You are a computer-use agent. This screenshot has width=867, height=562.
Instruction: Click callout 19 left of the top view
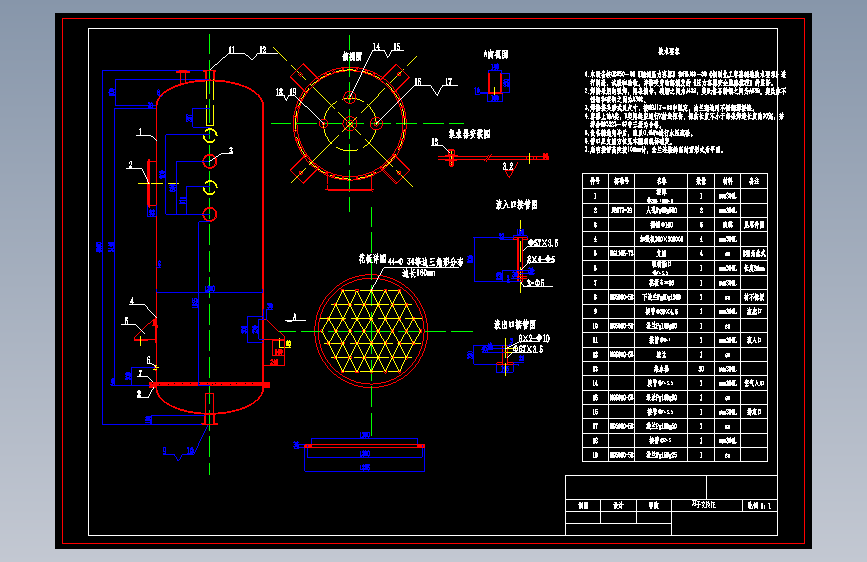pos(293,92)
